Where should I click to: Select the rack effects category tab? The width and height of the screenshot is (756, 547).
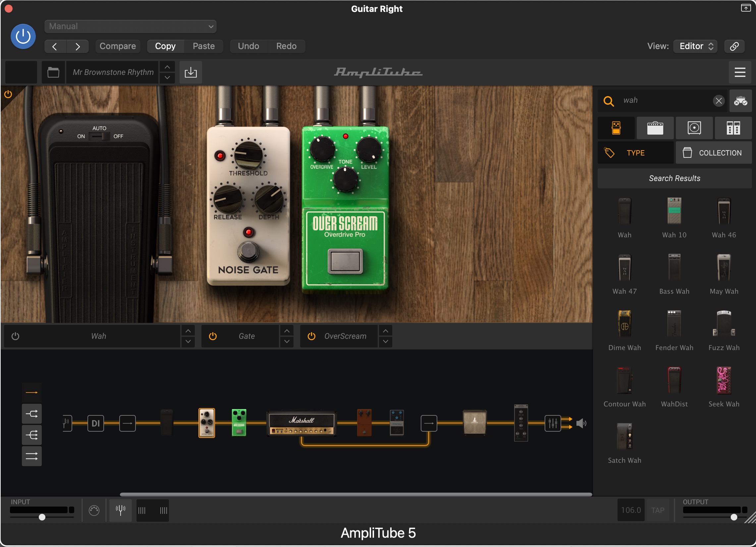pyautogui.click(x=733, y=128)
